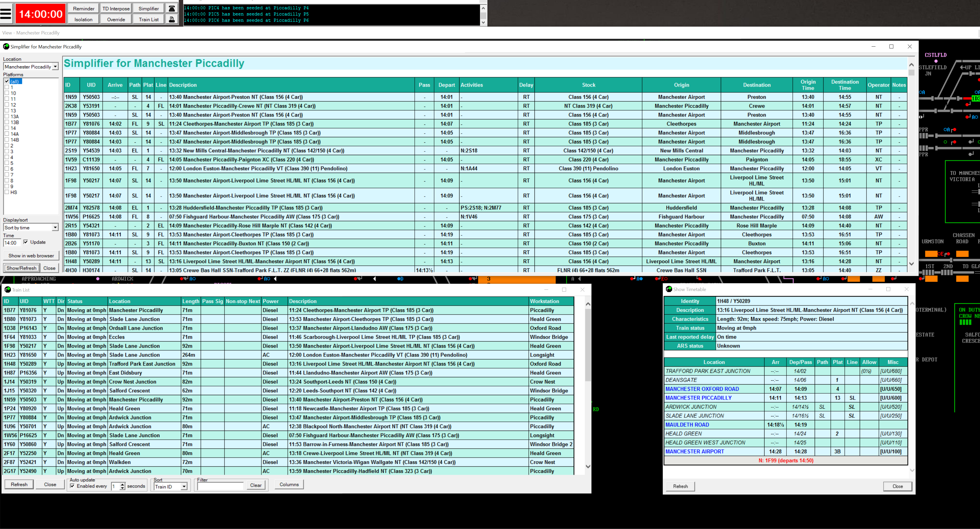
Task: Click Clear next to Filter field
Action: click(x=256, y=485)
